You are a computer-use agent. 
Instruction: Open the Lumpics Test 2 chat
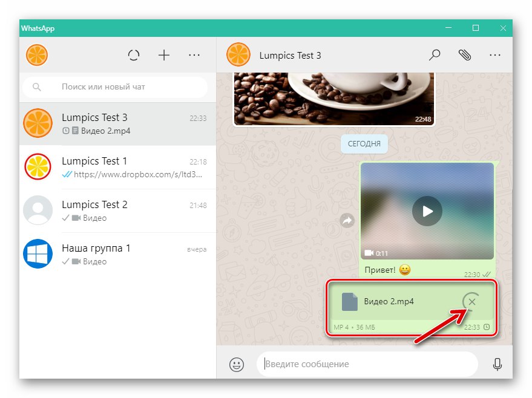pyautogui.click(x=118, y=211)
